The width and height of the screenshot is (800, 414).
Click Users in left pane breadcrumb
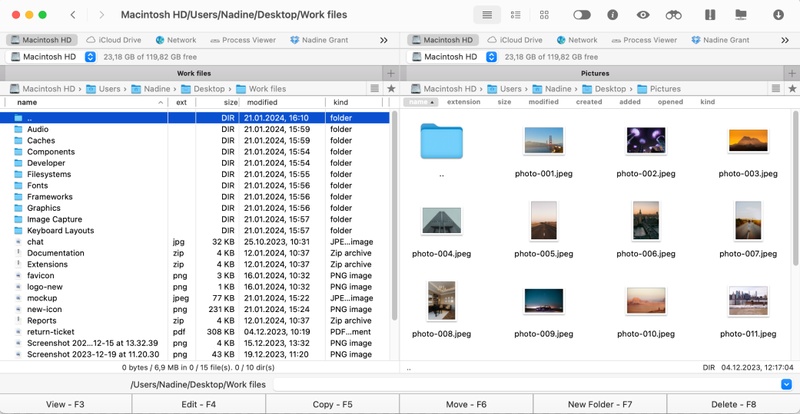(x=104, y=89)
